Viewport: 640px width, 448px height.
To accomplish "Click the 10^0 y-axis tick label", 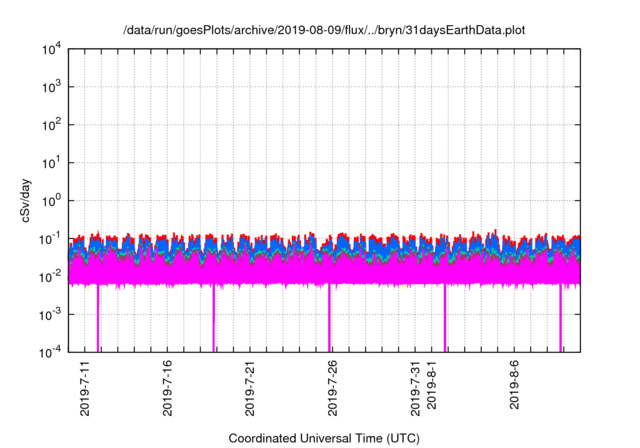I will 52,200.
